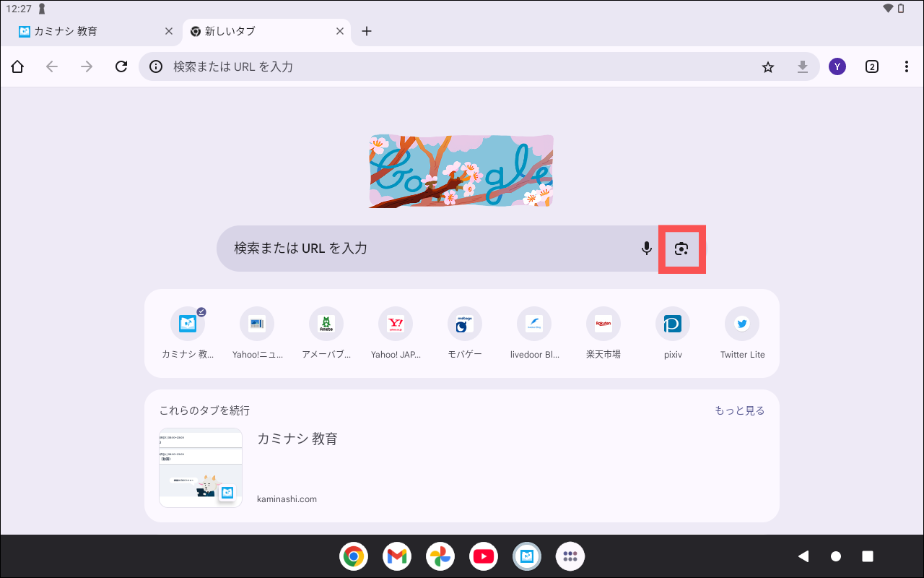Open the Chrome three-dot menu
Screen dimensions: 924x578
(x=907, y=66)
